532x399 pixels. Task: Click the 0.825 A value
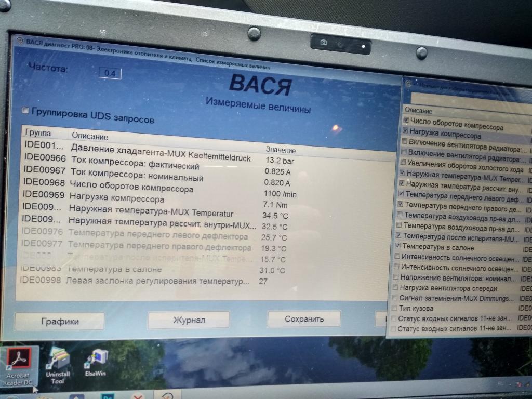[x=277, y=172]
